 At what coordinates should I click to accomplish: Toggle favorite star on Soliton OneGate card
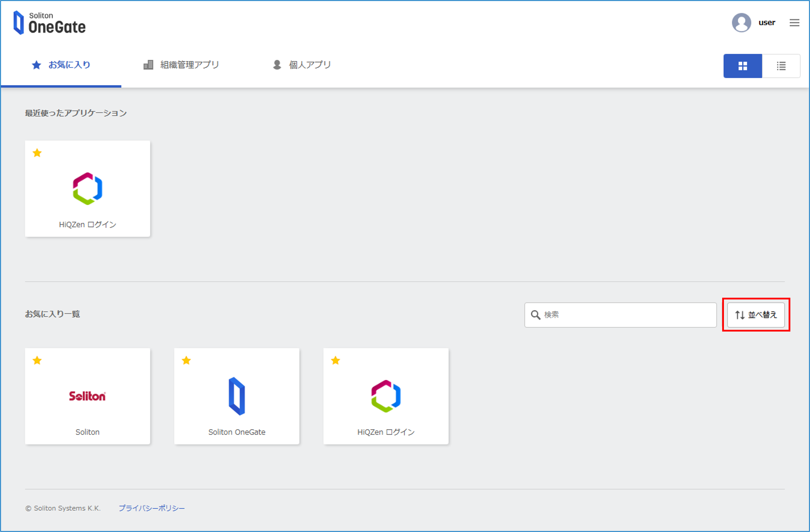pyautogui.click(x=186, y=361)
